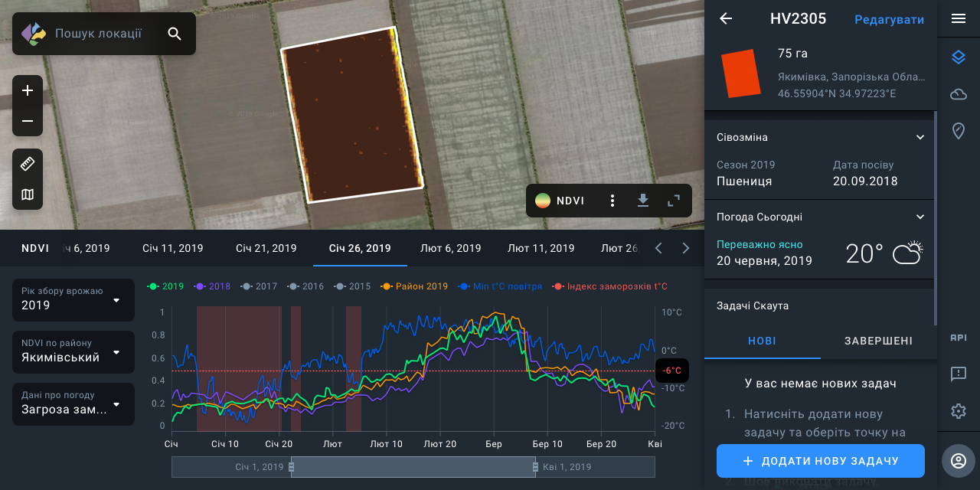Switch to the ЗАВЕРШЕНІ tab
This screenshot has width=980, height=490.
click(x=878, y=341)
